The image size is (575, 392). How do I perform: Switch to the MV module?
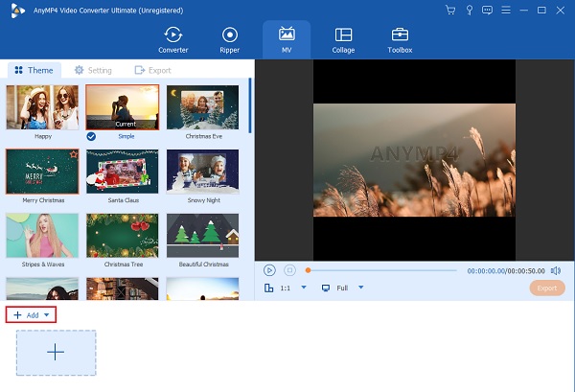click(x=287, y=40)
